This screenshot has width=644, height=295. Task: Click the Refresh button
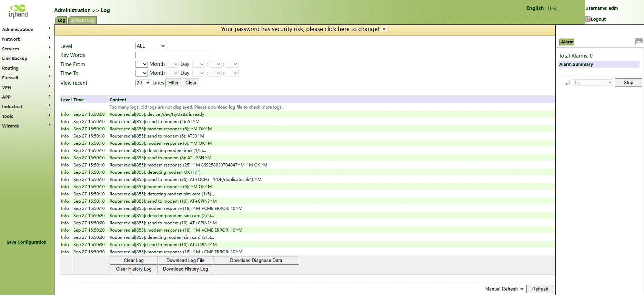pyautogui.click(x=540, y=289)
